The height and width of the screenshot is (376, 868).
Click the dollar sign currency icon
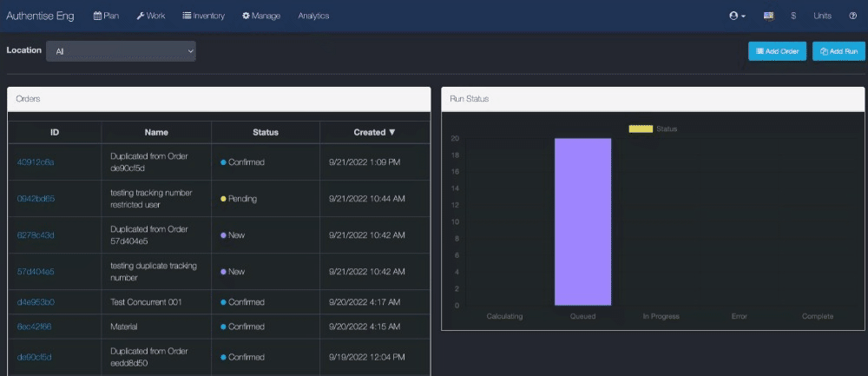tap(793, 16)
